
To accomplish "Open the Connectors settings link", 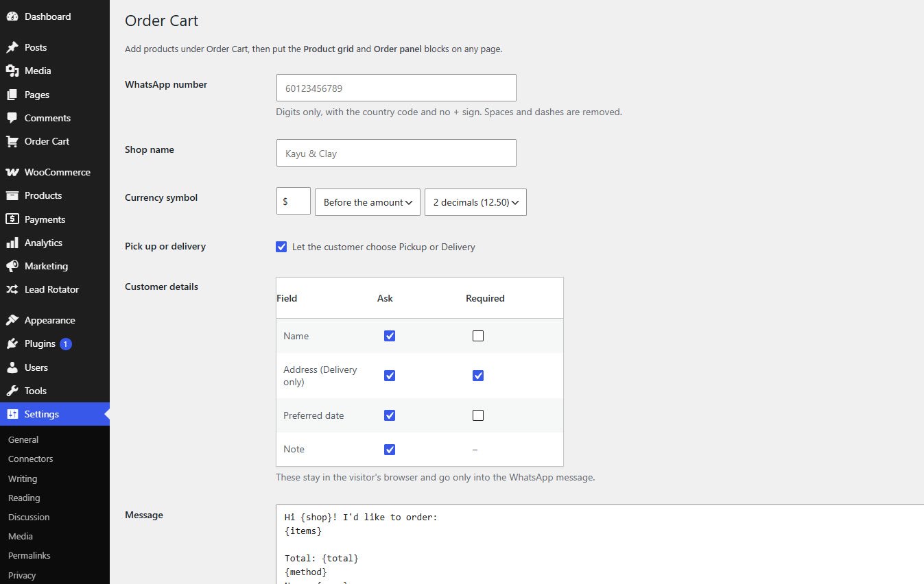I will click(x=31, y=459).
